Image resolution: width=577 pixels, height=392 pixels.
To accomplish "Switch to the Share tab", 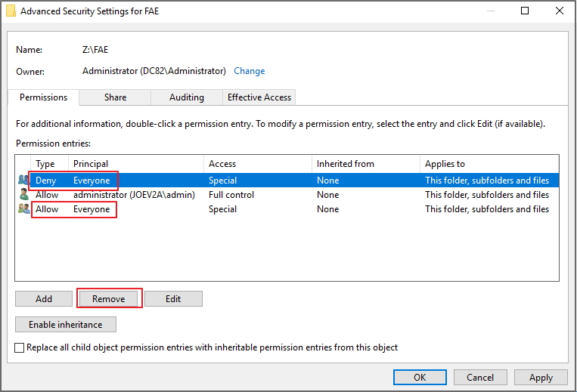I will tap(115, 97).
